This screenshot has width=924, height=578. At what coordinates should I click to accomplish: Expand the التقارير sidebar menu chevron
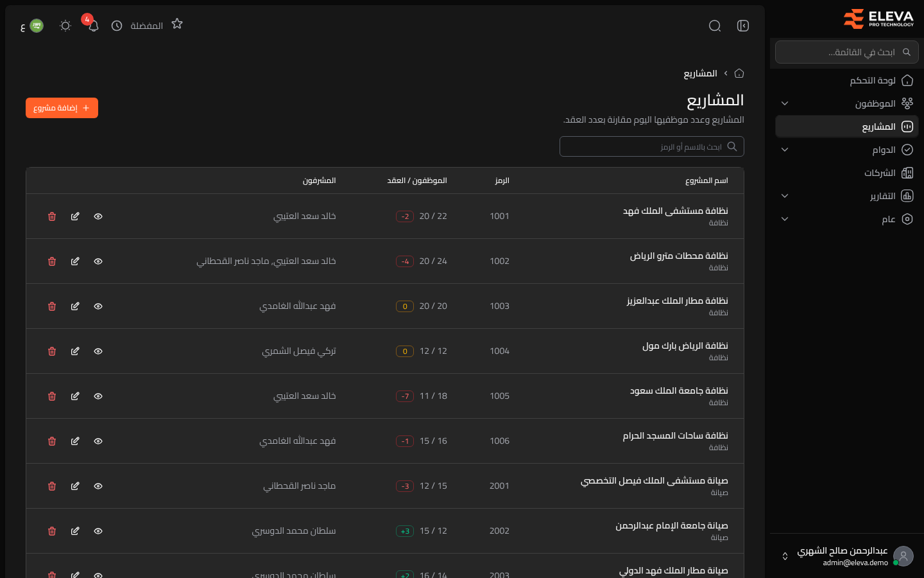pyautogui.click(x=785, y=196)
